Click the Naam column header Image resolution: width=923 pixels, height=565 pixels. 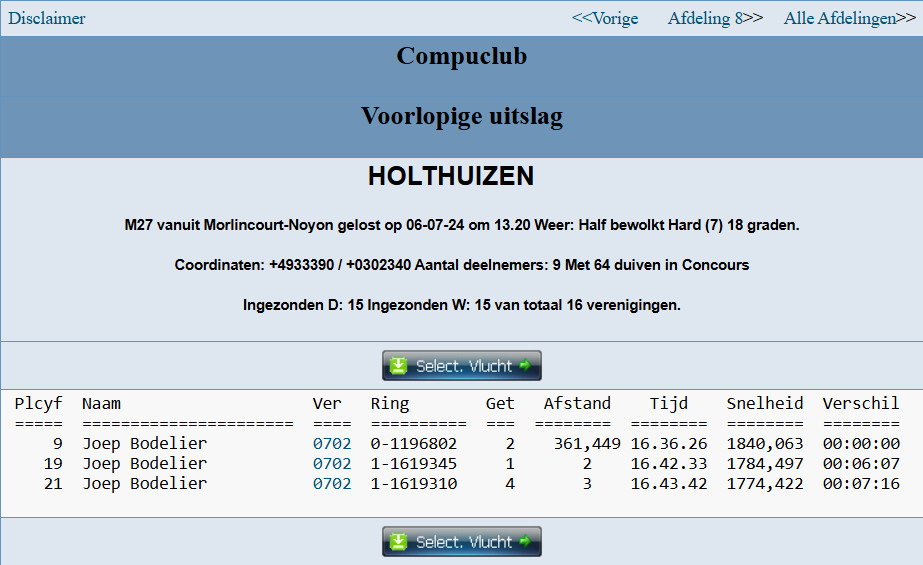pos(101,404)
